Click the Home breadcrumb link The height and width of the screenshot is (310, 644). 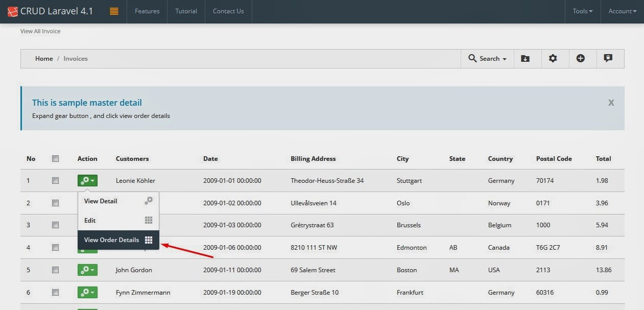point(44,58)
